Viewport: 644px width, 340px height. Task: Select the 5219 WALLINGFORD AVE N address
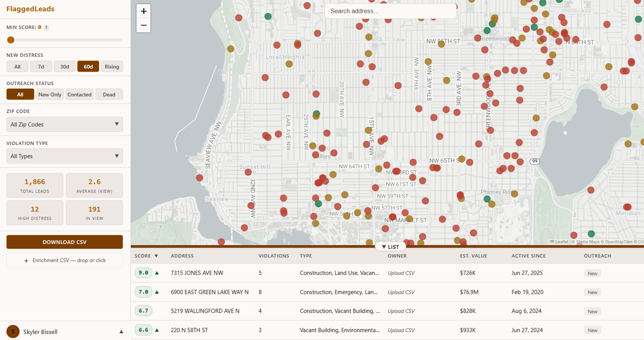205,311
